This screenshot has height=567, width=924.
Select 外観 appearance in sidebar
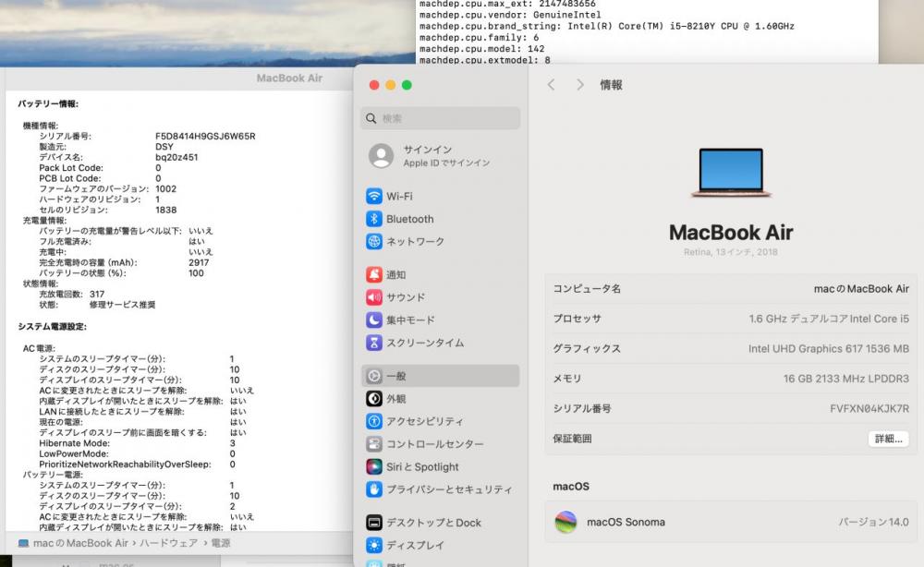pyautogui.click(x=395, y=399)
